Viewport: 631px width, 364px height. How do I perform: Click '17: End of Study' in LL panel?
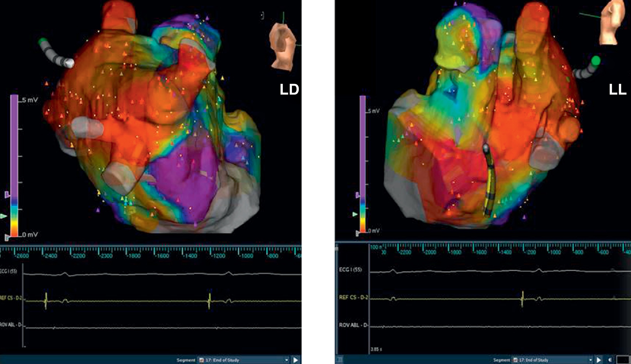coord(533,360)
